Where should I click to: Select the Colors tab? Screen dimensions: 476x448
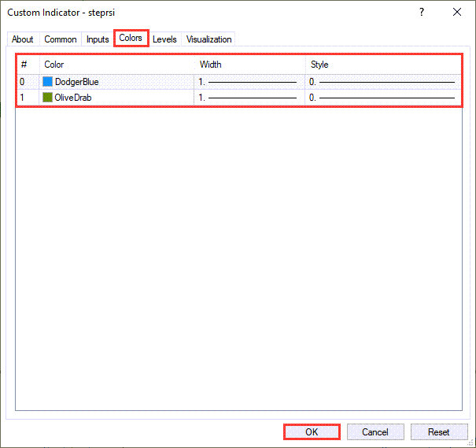click(131, 38)
